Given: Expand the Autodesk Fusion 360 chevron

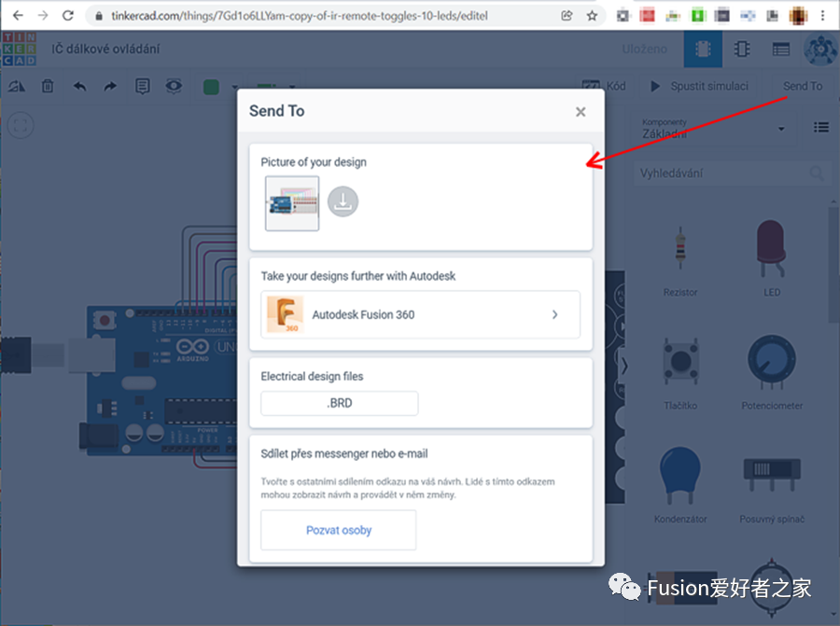Looking at the screenshot, I should (x=555, y=315).
